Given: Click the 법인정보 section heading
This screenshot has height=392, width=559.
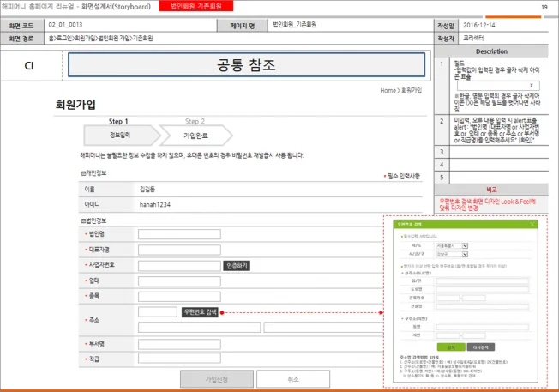Looking at the screenshot, I should point(93,220).
